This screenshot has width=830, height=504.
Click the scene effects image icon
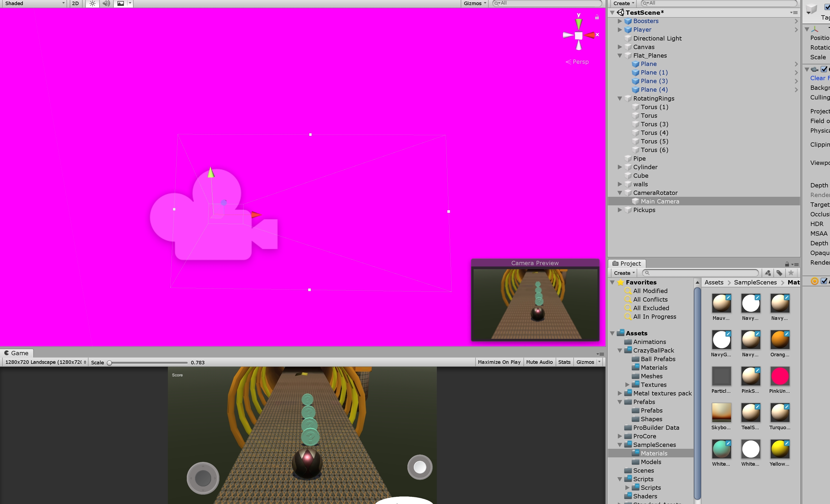(121, 3)
